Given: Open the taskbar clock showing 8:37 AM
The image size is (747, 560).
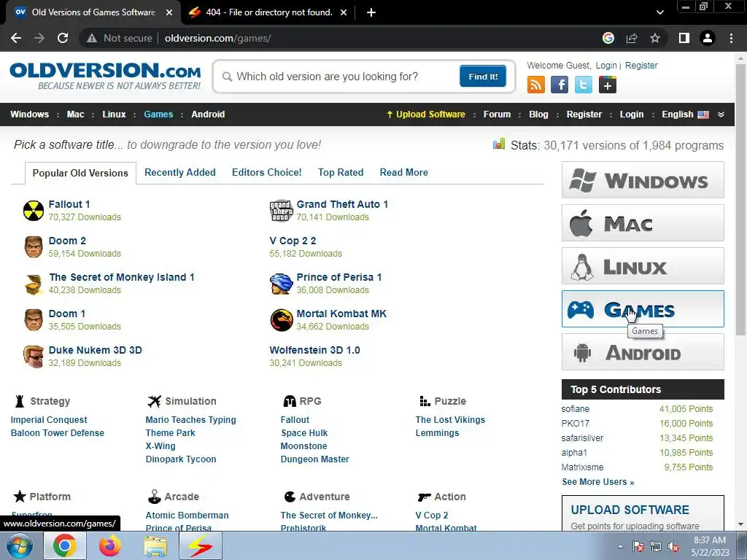Looking at the screenshot, I should [710, 546].
